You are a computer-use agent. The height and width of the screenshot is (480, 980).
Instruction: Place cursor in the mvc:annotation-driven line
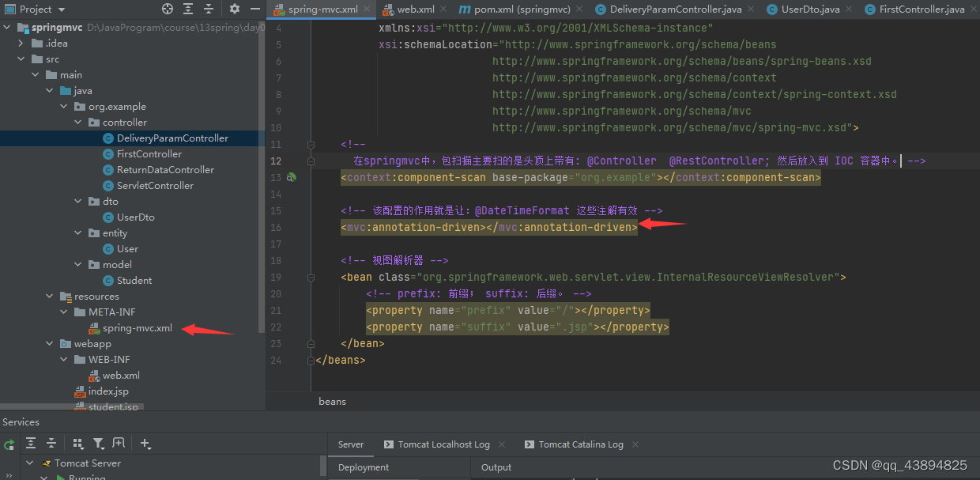click(x=489, y=228)
